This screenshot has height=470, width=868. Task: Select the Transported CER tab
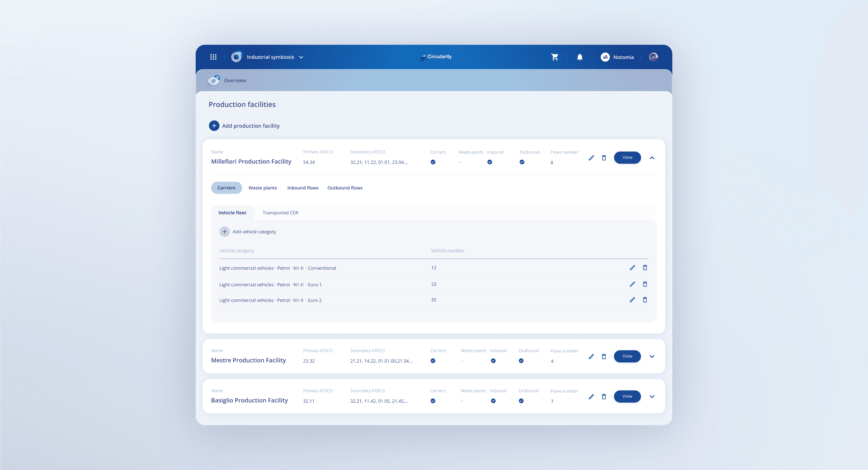coord(280,213)
